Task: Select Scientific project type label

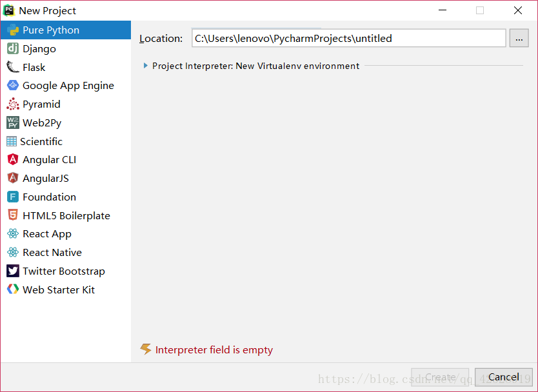Action: pyautogui.click(x=41, y=141)
